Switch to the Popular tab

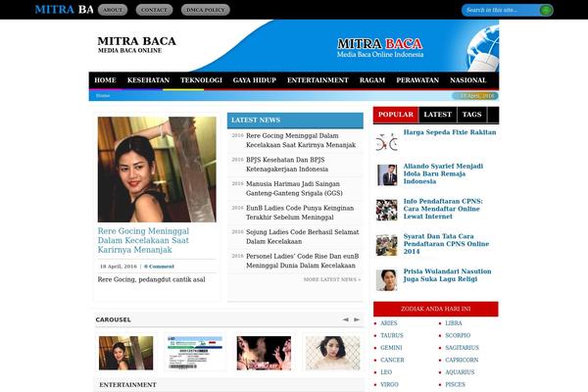tap(396, 115)
